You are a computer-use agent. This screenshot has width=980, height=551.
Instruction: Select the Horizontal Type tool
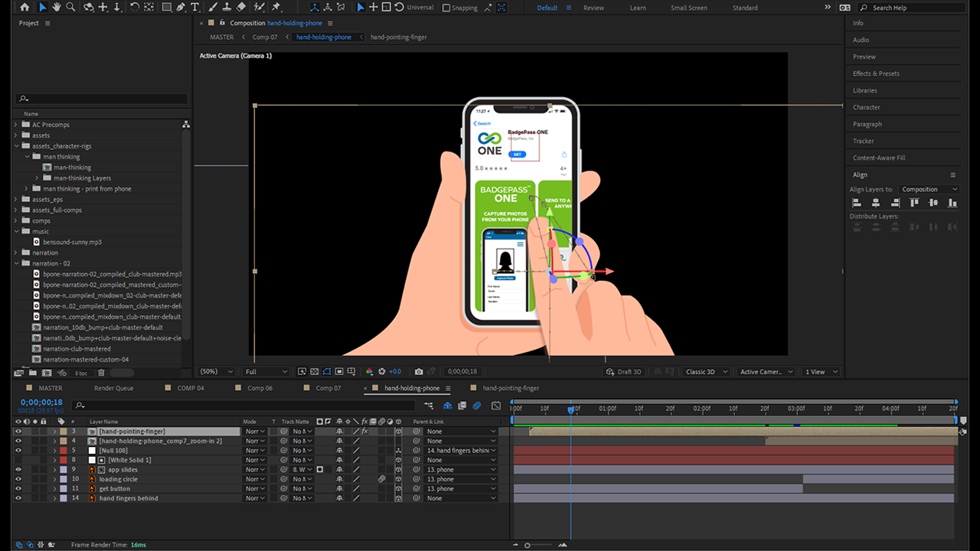pyautogui.click(x=195, y=7)
